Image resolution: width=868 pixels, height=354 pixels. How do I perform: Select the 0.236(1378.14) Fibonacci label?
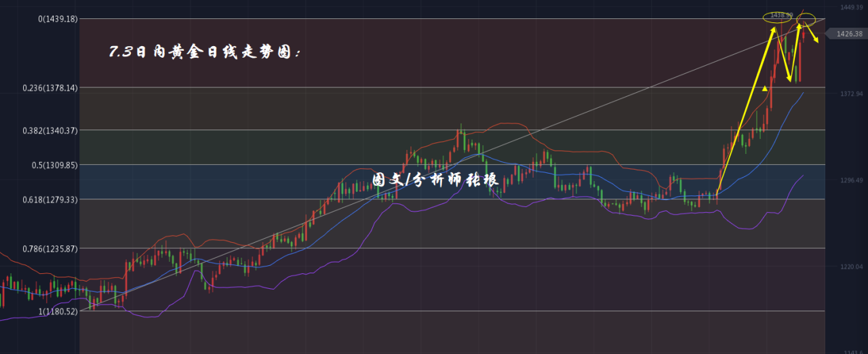click(50, 87)
